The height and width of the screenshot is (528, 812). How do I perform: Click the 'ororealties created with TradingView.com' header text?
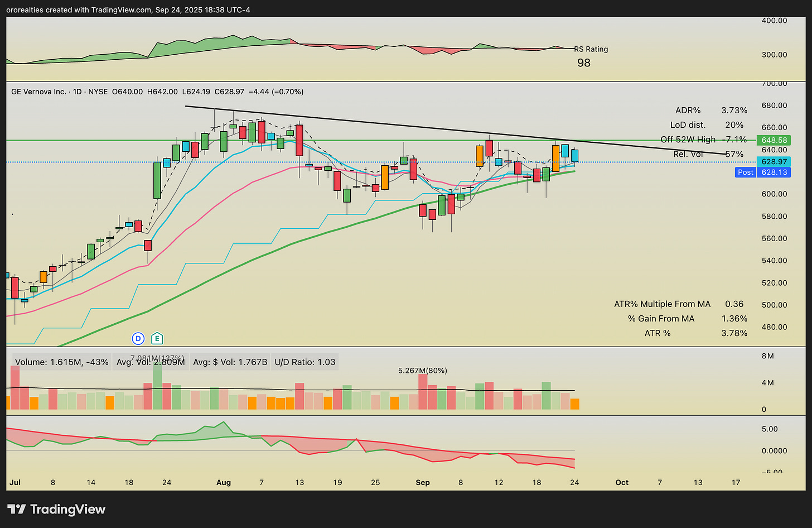coord(79,9)
